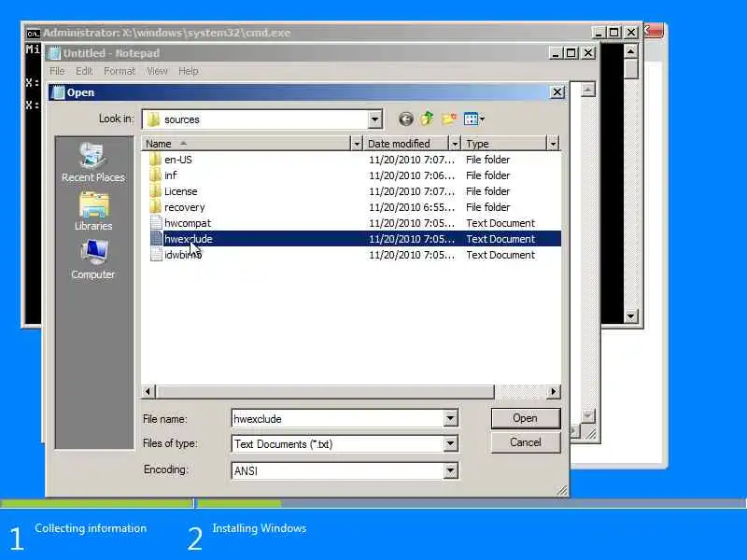Sort files by Name column header
Viewport: 747px width, 560px height.
click(247, 144)
